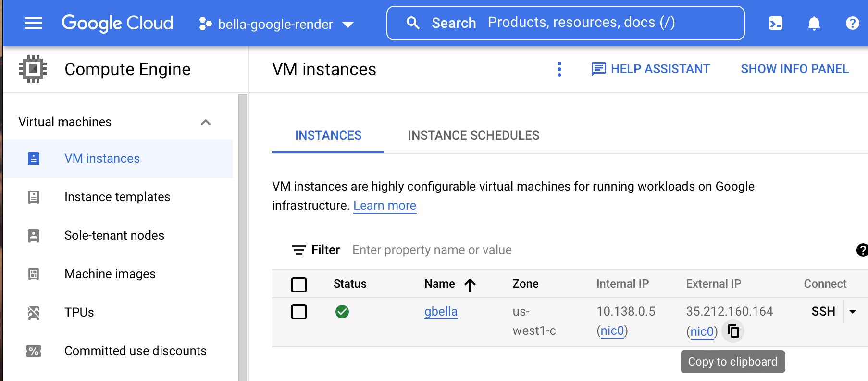The width and height of the screenshot is (868, 381).
Task: Copy external IP to clipboard
Action: pos(733,331)
